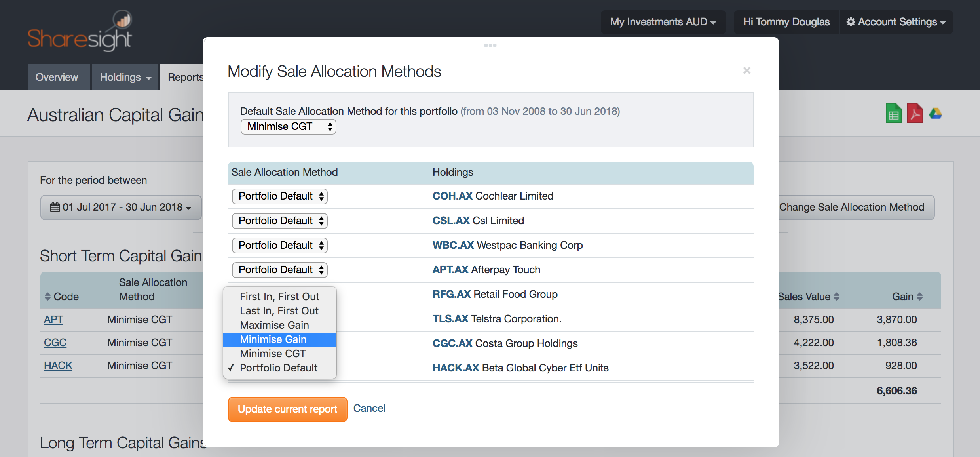Click the gear icon in Account Settings
This screenshot has height=457, width=980.
click(851, 22)
